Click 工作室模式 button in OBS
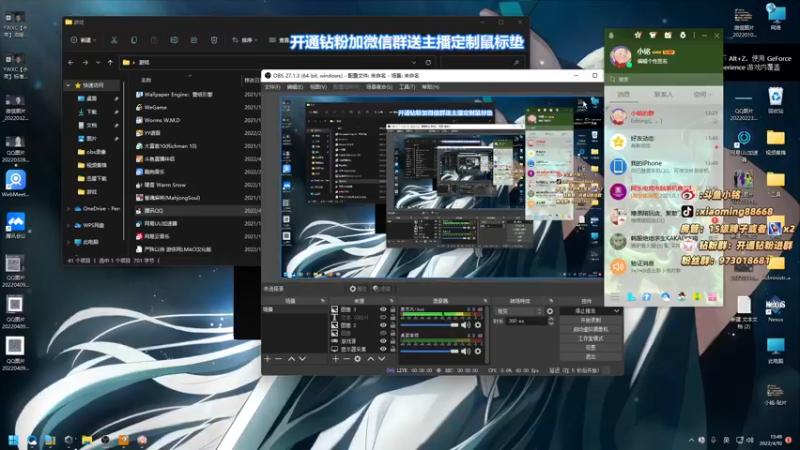 [590, 338]
